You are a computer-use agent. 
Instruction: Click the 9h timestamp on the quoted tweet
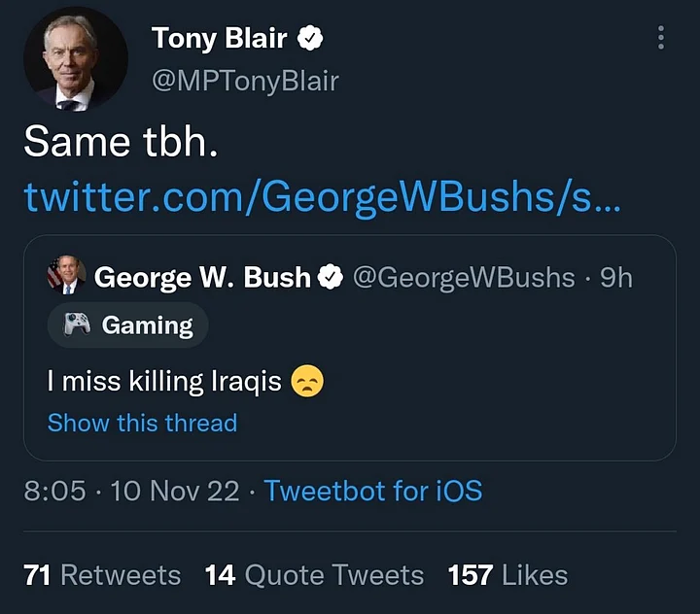point(616,278)
